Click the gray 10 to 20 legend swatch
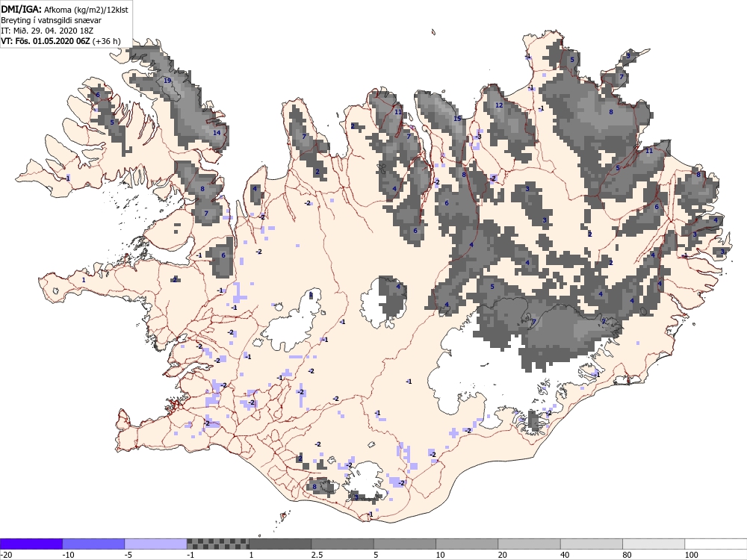747x560 pixels. coord(467,544)
